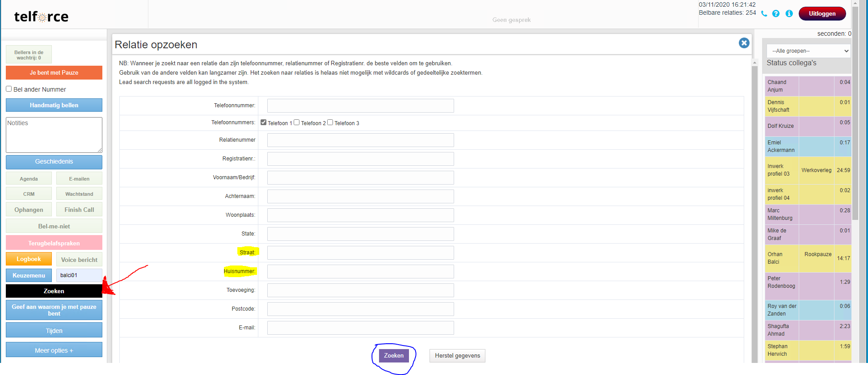Open the Geschiedenis section
This screenshot has height=375, width=868.
tap(54, 162)
